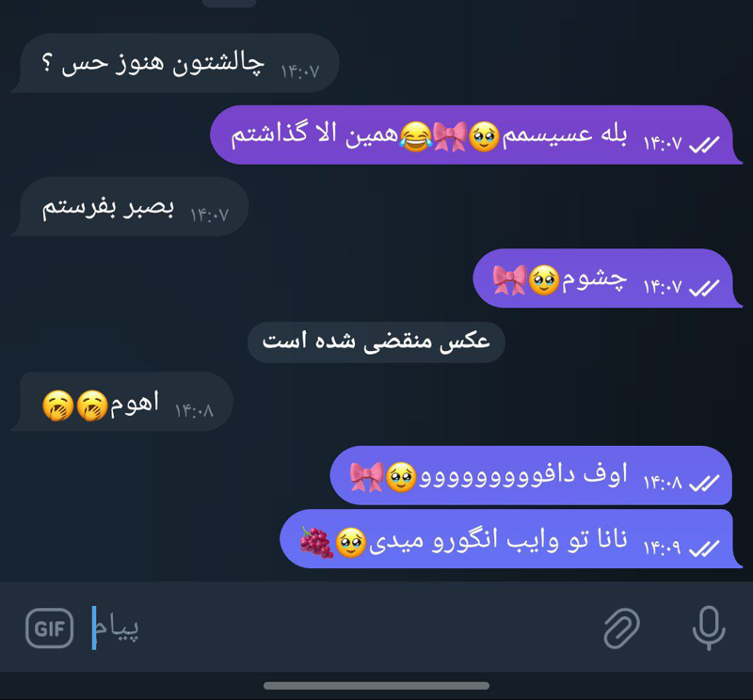Viewport: 753px width, 700px height.
Task: Select the اهوم message bubble
Action: (x=122, y=402)
